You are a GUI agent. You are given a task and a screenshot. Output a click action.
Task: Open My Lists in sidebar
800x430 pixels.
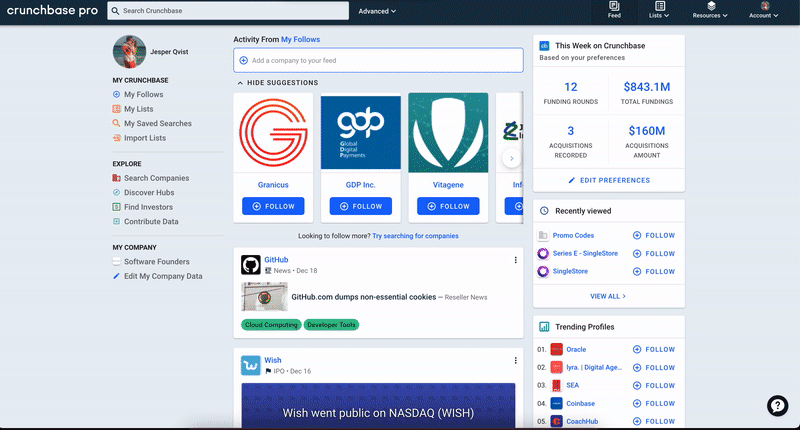(x=138, y=109)
